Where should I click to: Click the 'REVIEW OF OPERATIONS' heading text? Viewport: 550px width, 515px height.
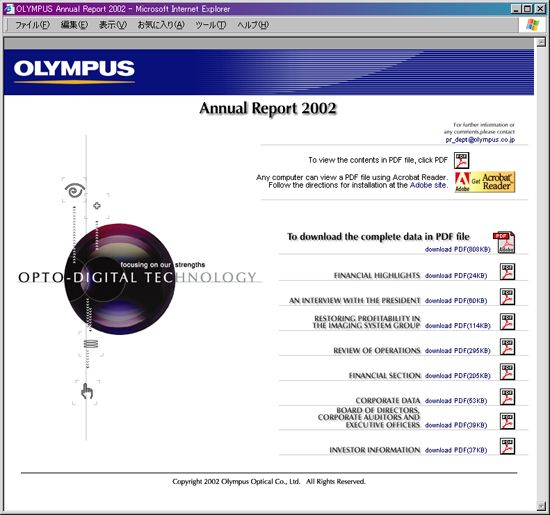(x=377, y=350)
